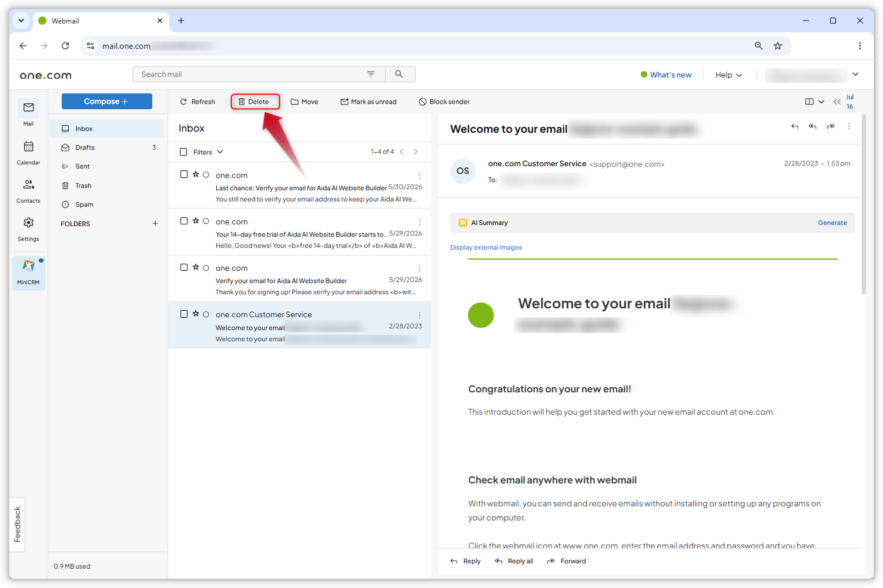
Task: Expand the Filters dropdown
Action: pos(208,152)
